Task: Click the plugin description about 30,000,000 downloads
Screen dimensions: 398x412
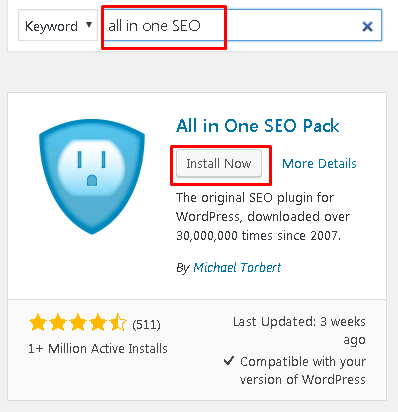Action: coord(263,216)
